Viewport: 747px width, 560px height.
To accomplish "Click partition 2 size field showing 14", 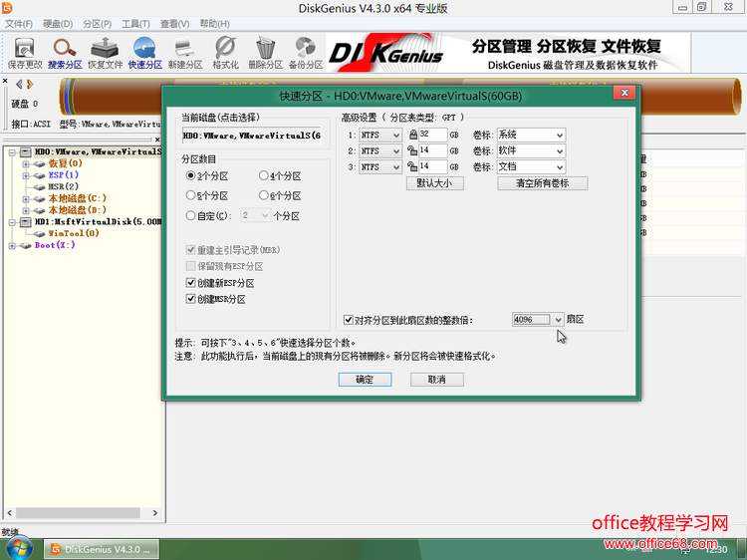I will [x=432, y=150].
